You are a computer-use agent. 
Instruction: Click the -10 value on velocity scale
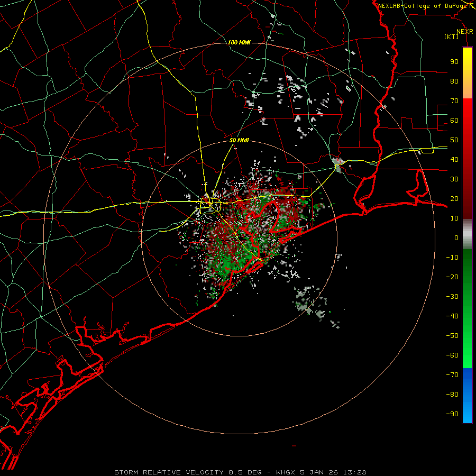click(x=452, y=258)
